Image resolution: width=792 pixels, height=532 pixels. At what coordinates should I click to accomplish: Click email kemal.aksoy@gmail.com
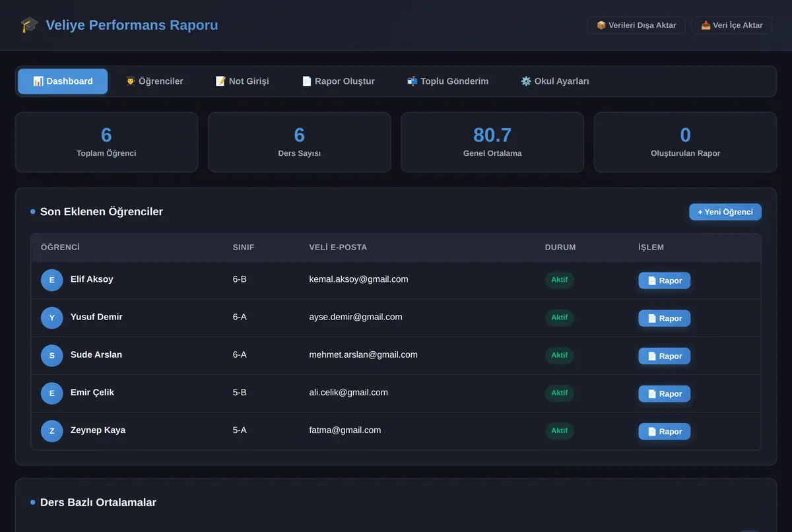tap(358, 279)
